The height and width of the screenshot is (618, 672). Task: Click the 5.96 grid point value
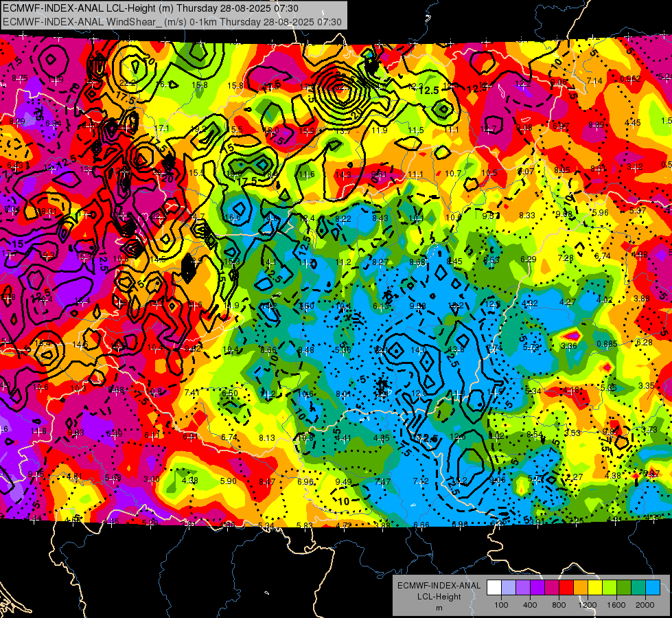[x=601, y=212]
